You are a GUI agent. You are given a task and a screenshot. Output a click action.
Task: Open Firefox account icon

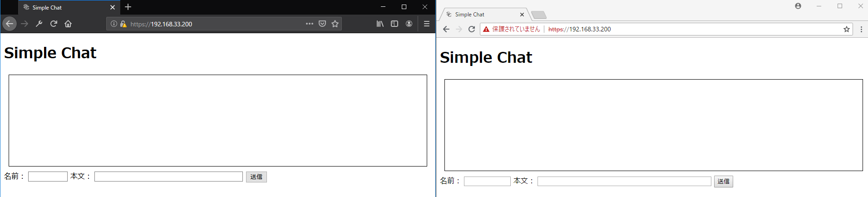click(x=409, y=24)
